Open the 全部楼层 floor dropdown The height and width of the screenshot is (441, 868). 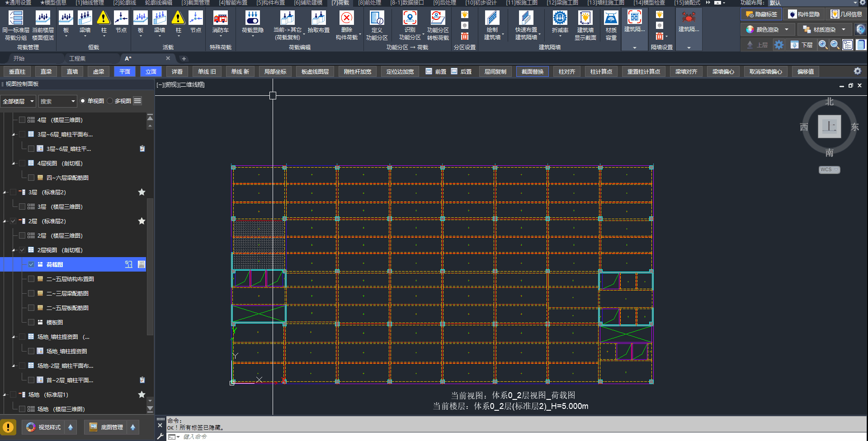pos(18,101)
